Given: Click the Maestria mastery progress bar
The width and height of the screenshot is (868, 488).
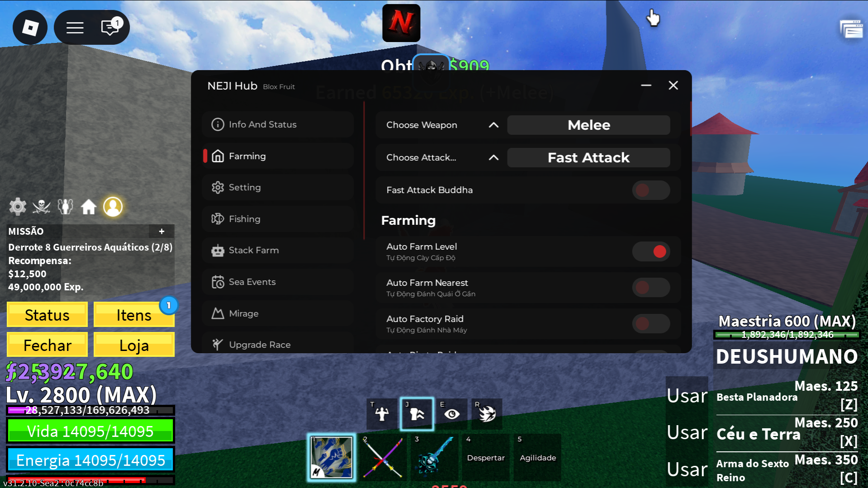Looking at the screenshot, I should pyautogui.click(x=787, y=335).
